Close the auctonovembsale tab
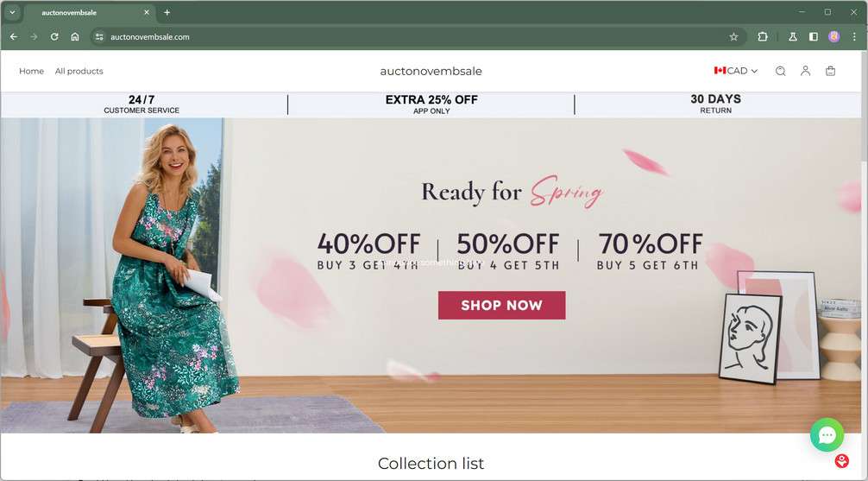The width and height of the screenshot is (868, 481). click(147, 12)
